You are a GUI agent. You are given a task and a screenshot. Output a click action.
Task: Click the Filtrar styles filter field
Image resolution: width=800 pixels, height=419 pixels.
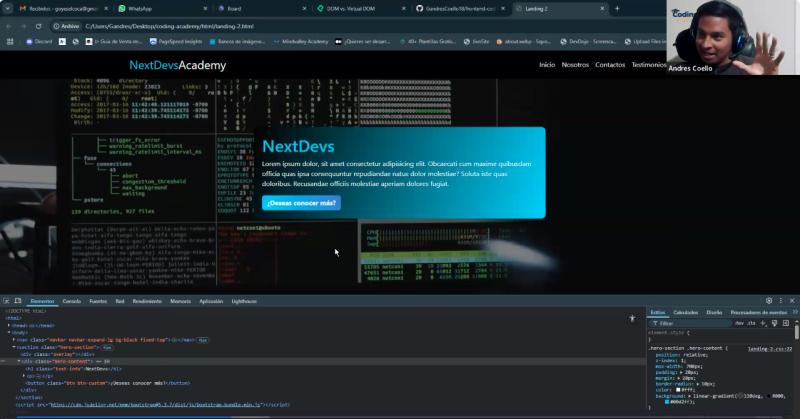point(691,323)
